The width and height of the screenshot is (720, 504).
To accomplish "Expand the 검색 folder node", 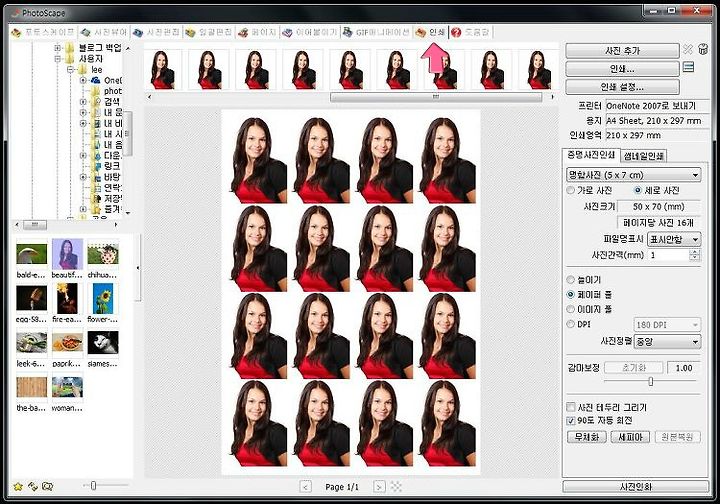I will pyautogui.click(x=83, y=102).
